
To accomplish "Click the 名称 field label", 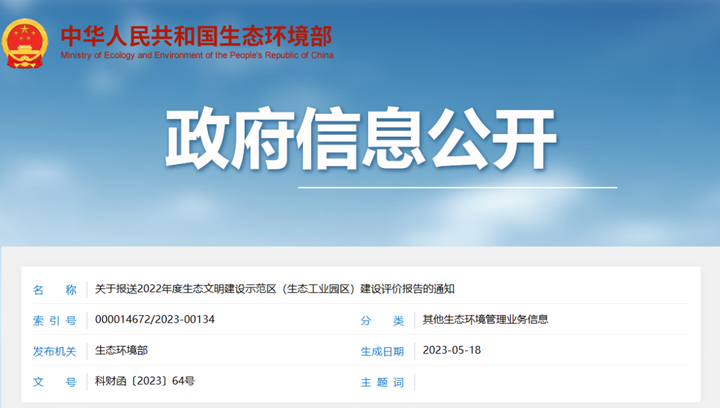I will [x=54, y=290].
